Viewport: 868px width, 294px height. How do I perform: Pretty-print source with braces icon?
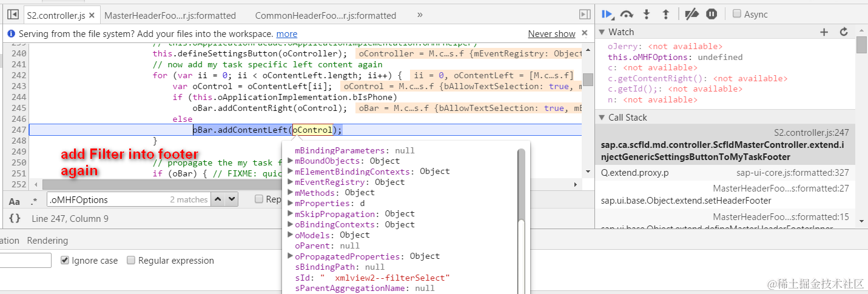(x=15, y=218)
